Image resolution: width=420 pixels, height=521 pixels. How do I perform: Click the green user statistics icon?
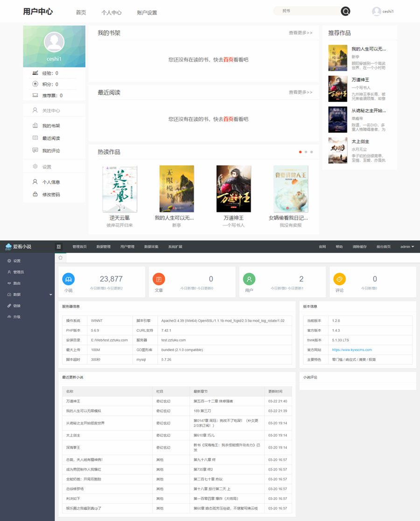click(249, 279)
